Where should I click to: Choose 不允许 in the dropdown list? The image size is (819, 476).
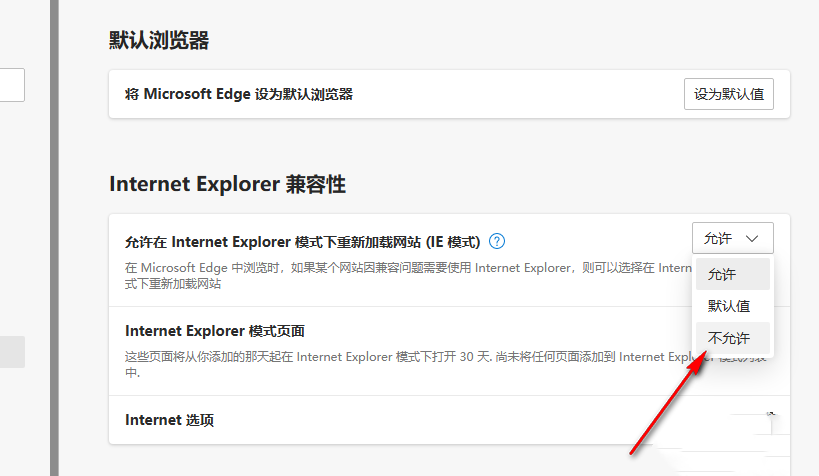coord(732,338)
